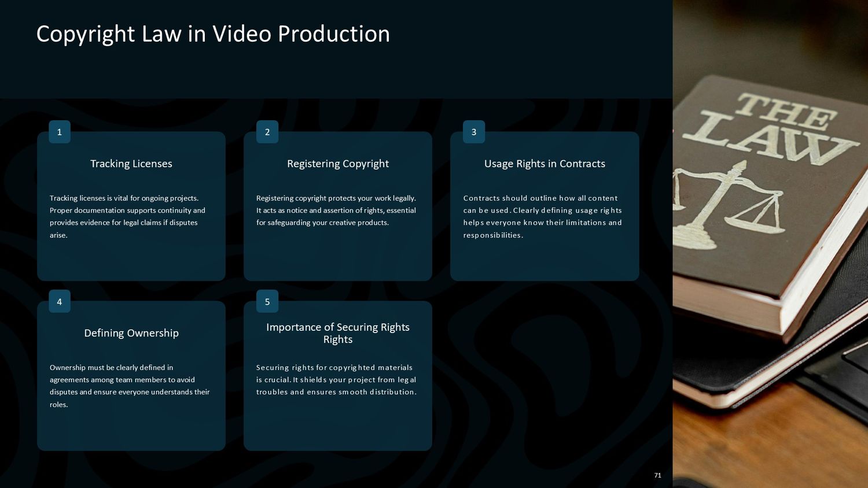Screen dimensions: 868x488
Task: Select the paragraph starting Securing rights for copyrighted
Action: (336, 380)
